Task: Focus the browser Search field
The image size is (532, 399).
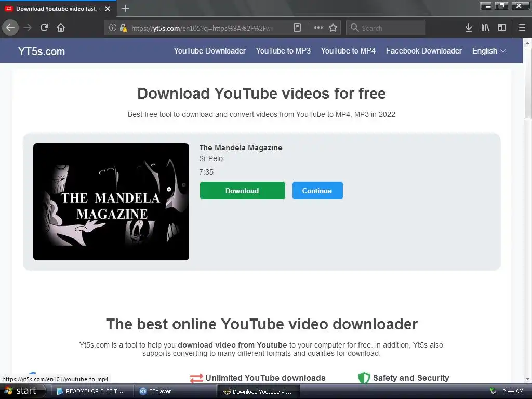Action: point(386,28)
